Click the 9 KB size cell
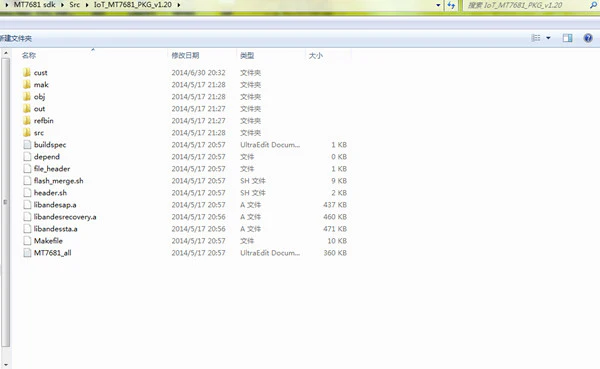The width and height of the screenshot is (600, 369). (339, 181)
